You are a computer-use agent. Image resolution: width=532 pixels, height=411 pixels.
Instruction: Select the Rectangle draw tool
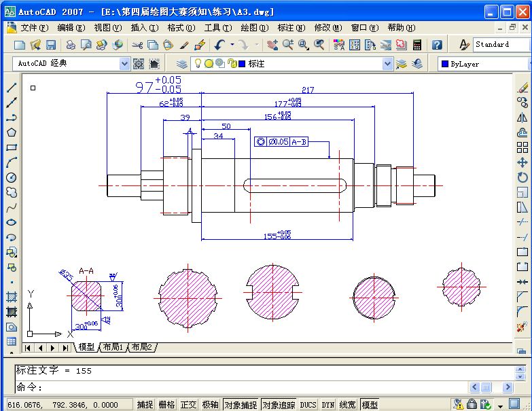coord(12,147)
